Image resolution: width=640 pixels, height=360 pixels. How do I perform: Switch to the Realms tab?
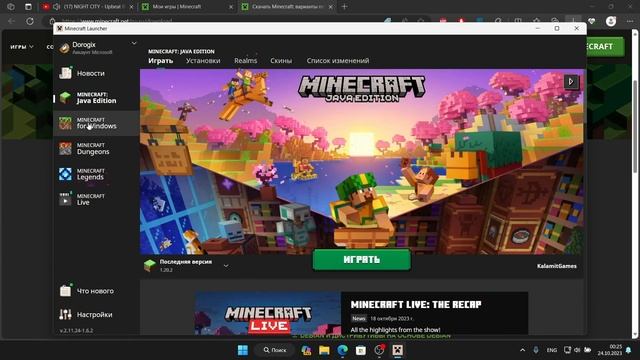point(245,61)
